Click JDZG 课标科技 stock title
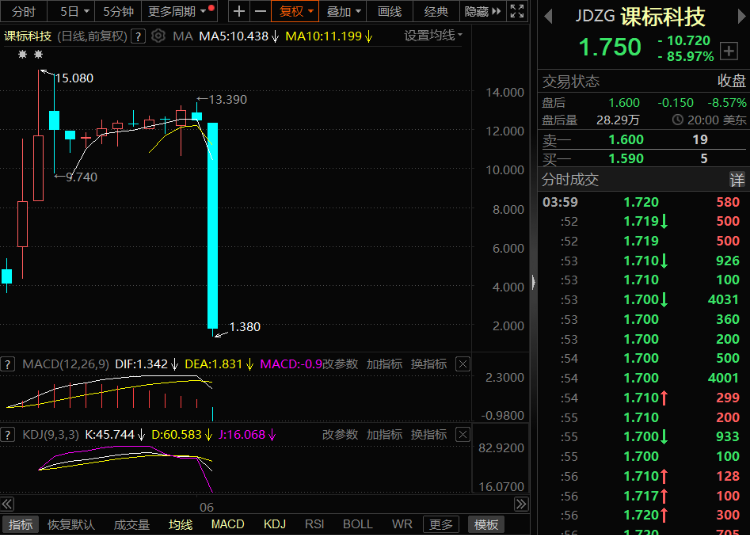 [640, 17]
